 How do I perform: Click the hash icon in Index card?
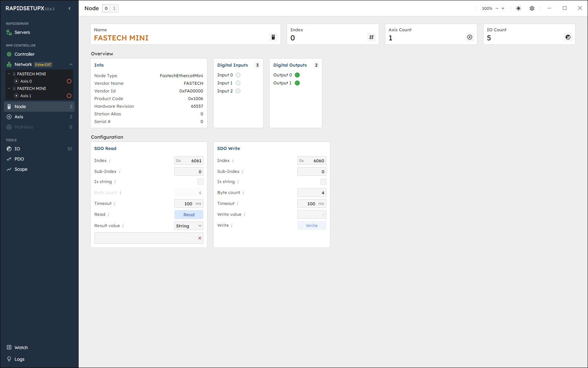tap(372, 37)
